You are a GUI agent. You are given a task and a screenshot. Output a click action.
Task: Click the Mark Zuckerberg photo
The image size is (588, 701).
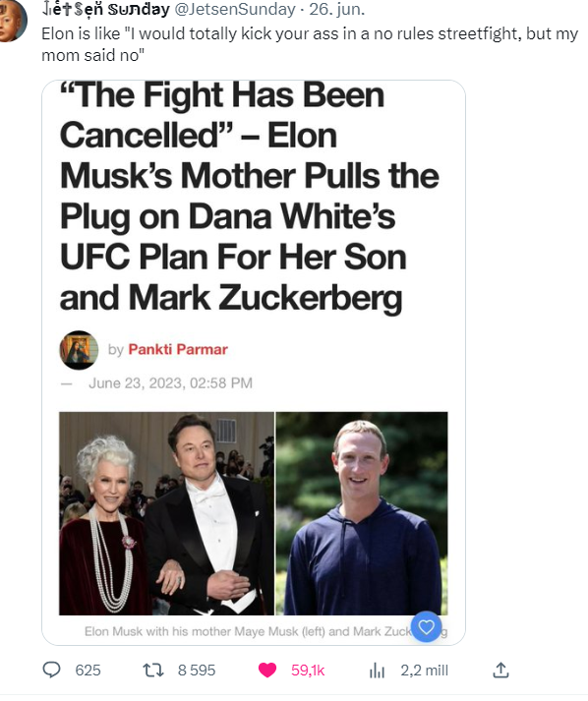pyautogui.click(x=361, y=513)
